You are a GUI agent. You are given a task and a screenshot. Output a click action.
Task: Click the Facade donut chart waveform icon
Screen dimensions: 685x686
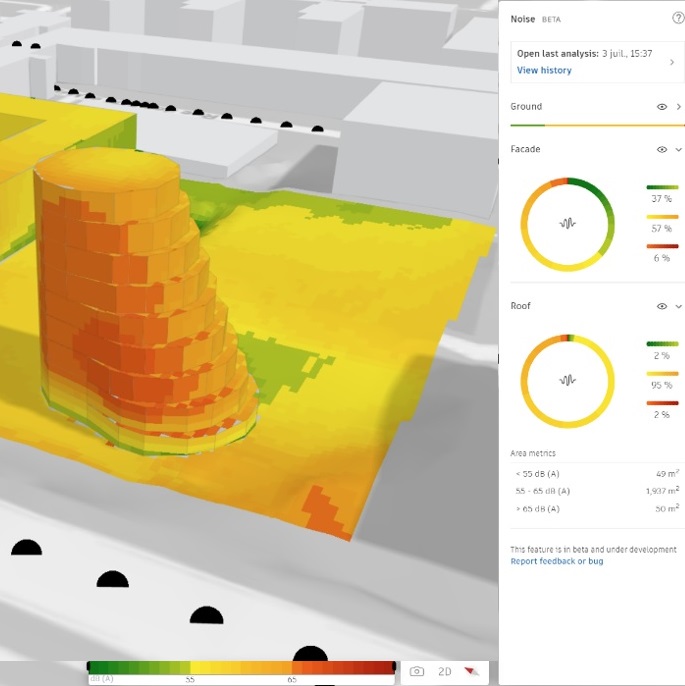coord(567,224)
